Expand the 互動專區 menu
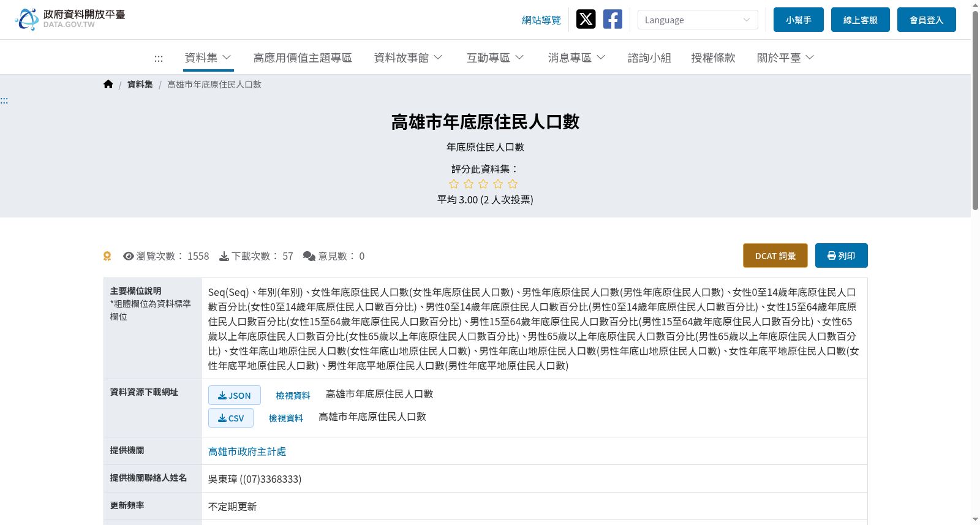The height and width of the screenshot is (525, 980). click(x=496, y=58)
